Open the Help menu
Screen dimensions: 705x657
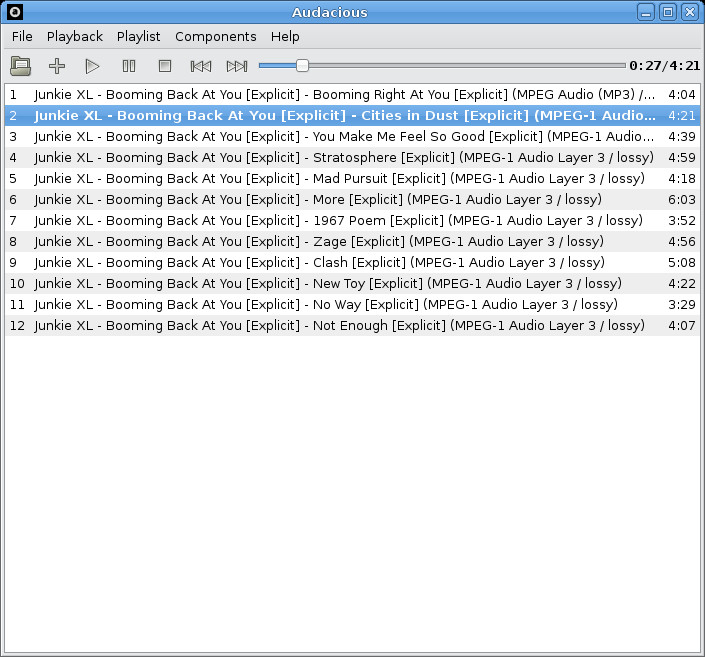285,36
